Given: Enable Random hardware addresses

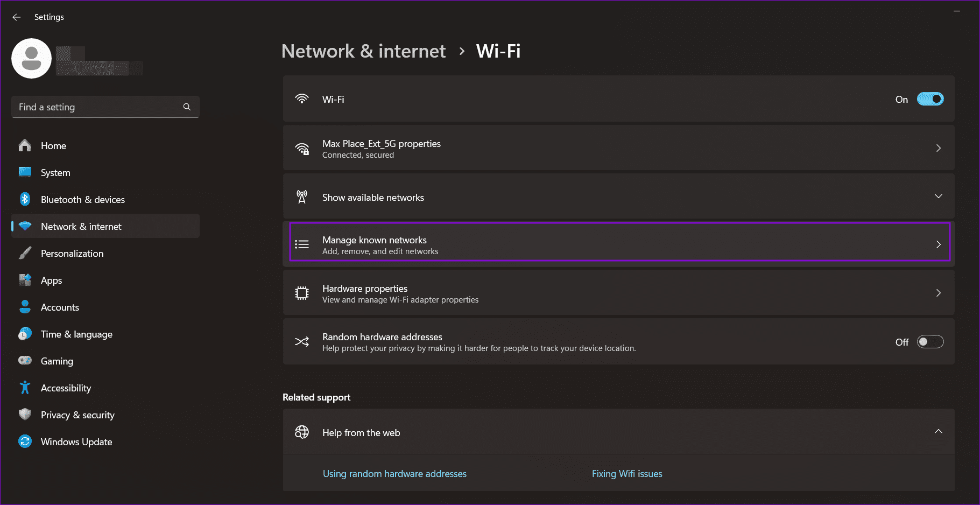Looking at the screenshot, I should (930, 341).
